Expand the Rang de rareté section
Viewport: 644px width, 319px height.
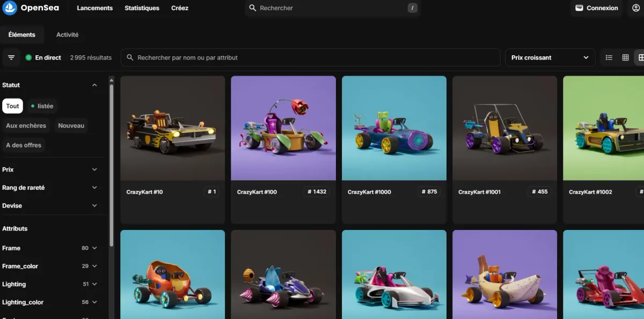49,188
